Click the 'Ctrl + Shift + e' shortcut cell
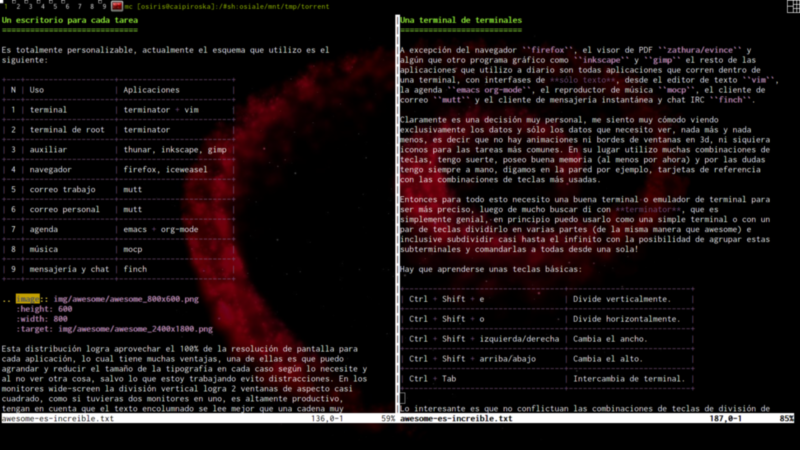Image resolution: width=800 pixels, height=450 pixels. pyautogui.click(x=446, y=299)
